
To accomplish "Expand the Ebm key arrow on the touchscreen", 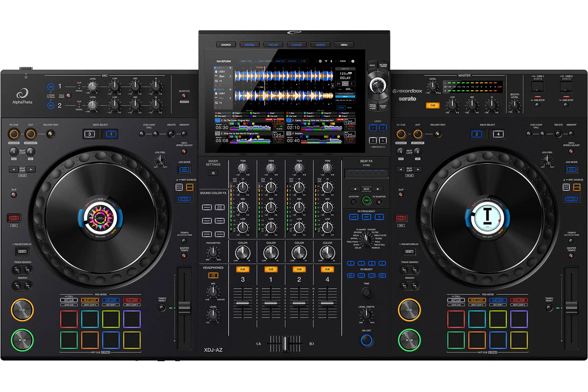I will pyautogui.click(x=230, y=76).
